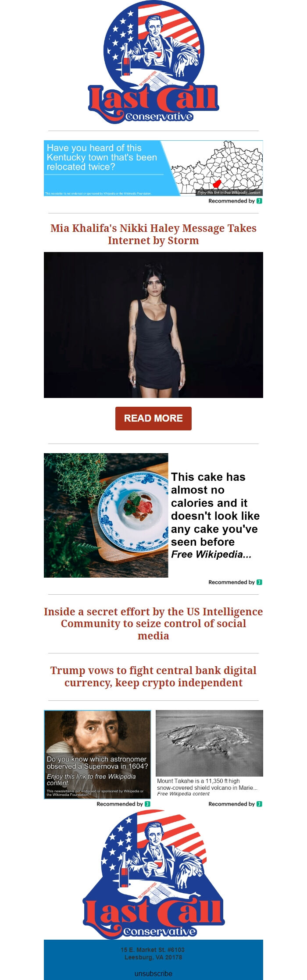Click the Mount Takahe shield volcano caption
This screenshot has width=307, height=980.
coord(207,787)
